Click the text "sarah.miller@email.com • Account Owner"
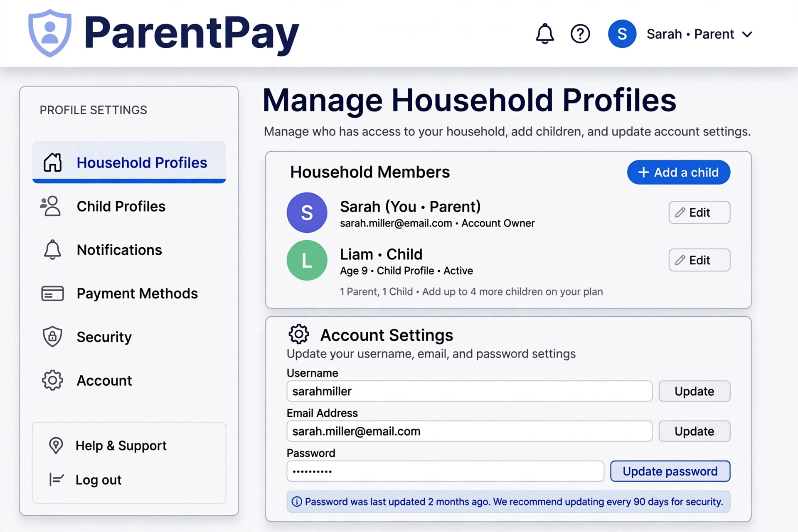Screen dimensions: 798x532 (437, 223)
